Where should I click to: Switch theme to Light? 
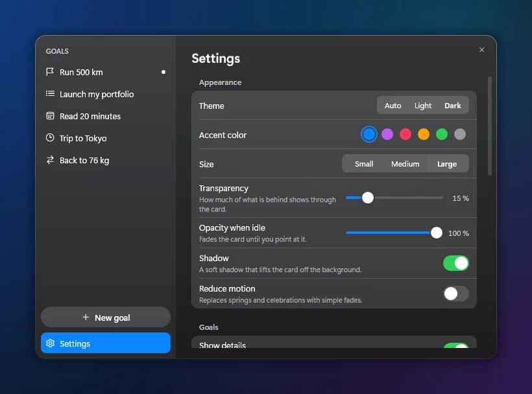423,106
